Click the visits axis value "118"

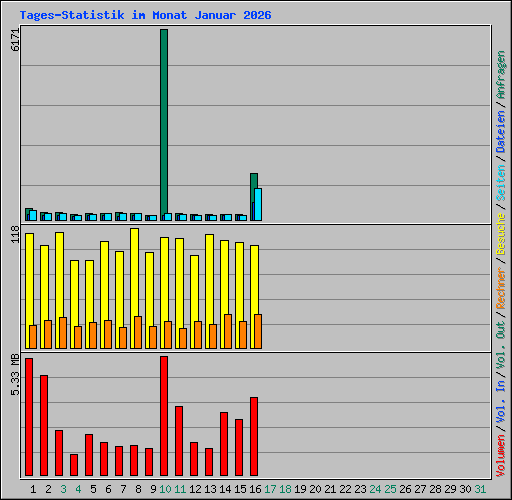15,234
